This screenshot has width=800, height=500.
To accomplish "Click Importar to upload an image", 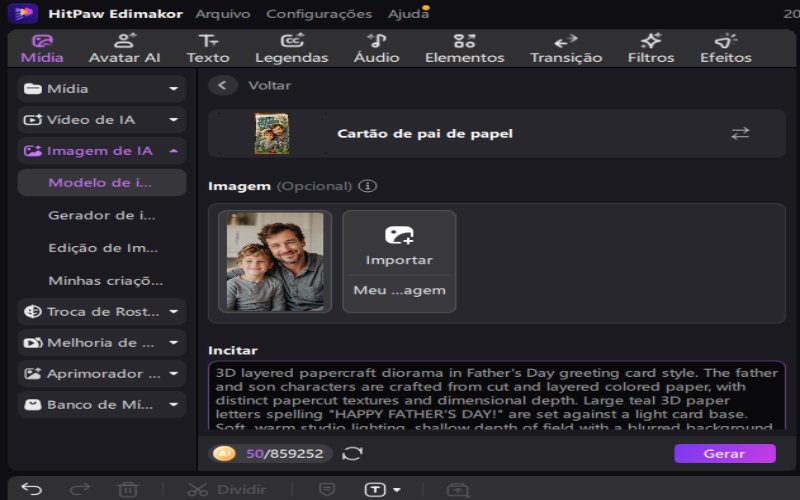I will [399, 245].
